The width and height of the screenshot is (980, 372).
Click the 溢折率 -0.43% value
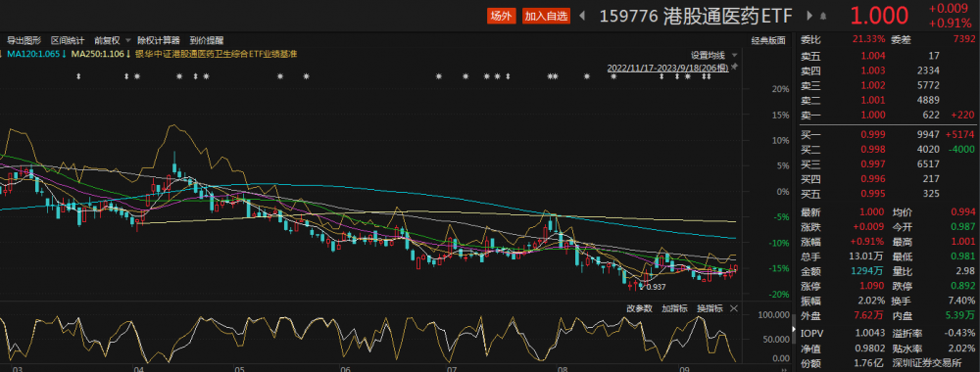click(x=959, y=333)
